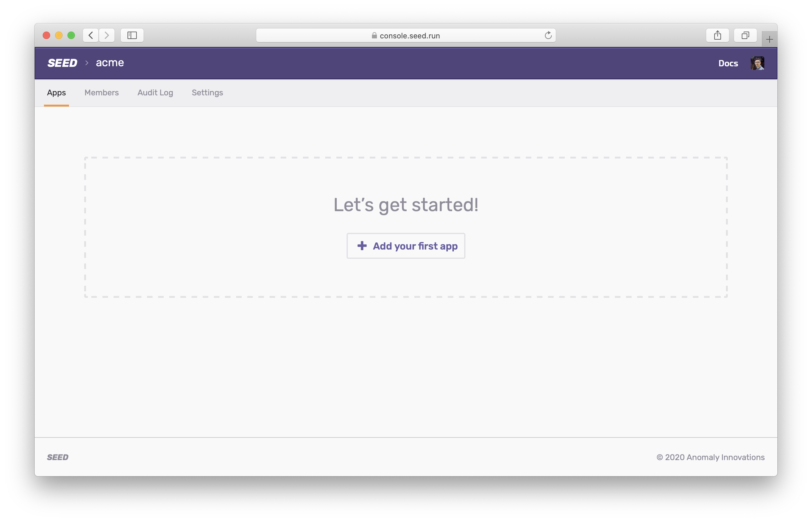Image resolution: width=812 pixels, height=522 pixels.
Task: Open a new browser tab
Action: pos(769,39)
